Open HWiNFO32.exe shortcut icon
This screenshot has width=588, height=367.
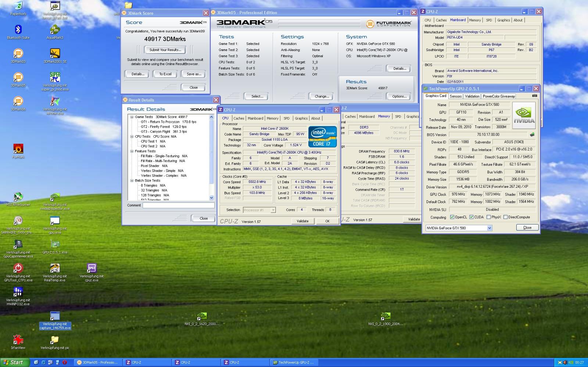coord(18,292)
